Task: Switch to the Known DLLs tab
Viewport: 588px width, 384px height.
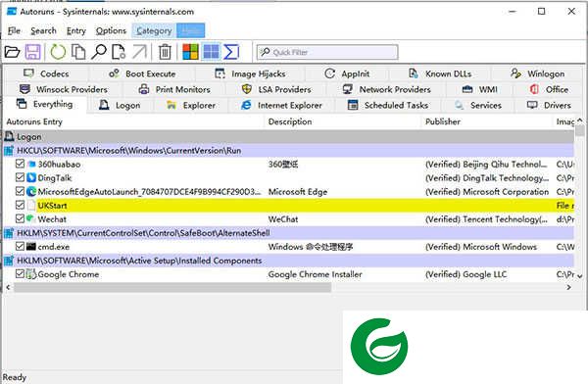Action: coord(440,73)
